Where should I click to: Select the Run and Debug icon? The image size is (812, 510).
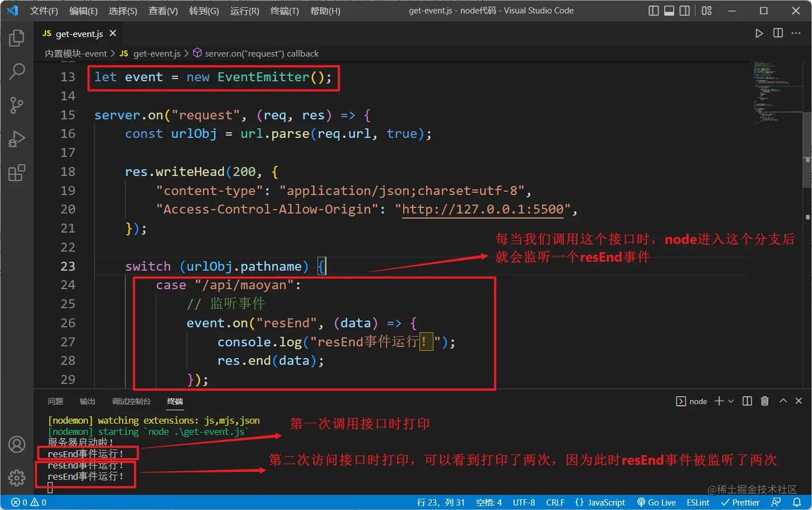coord(16,139)
